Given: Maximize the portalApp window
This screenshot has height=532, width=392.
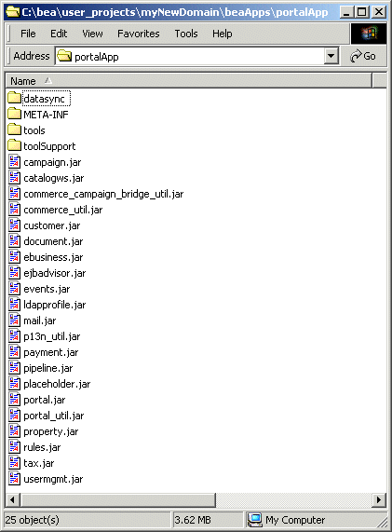Looking at the screenshot, I should [362, 12].
